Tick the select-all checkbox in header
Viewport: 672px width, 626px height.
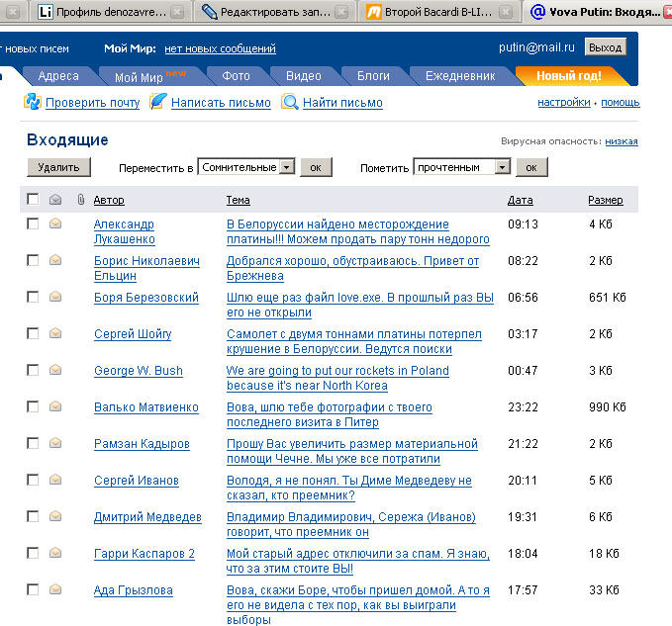pos(33,199)
